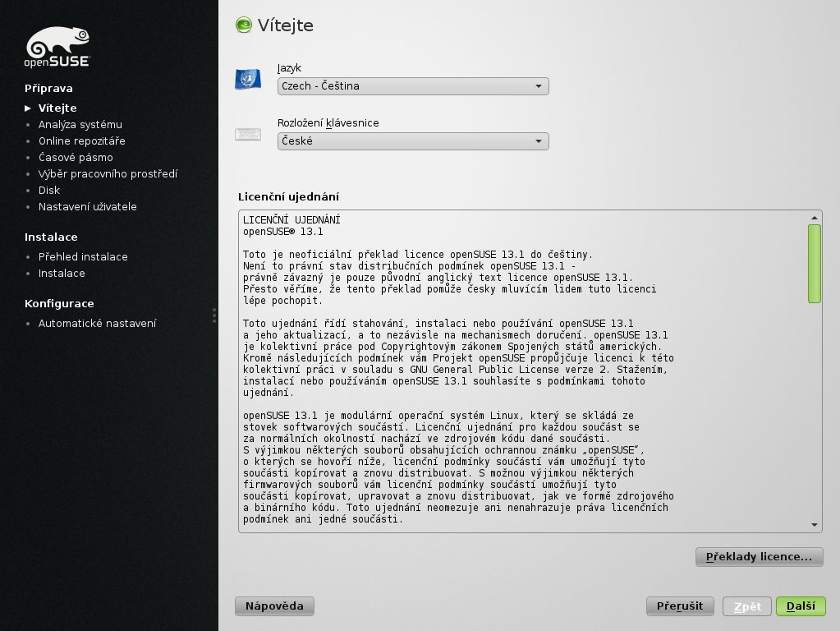
Task: Click the sidebar splitter handle dots
Action: coord(214,315)
